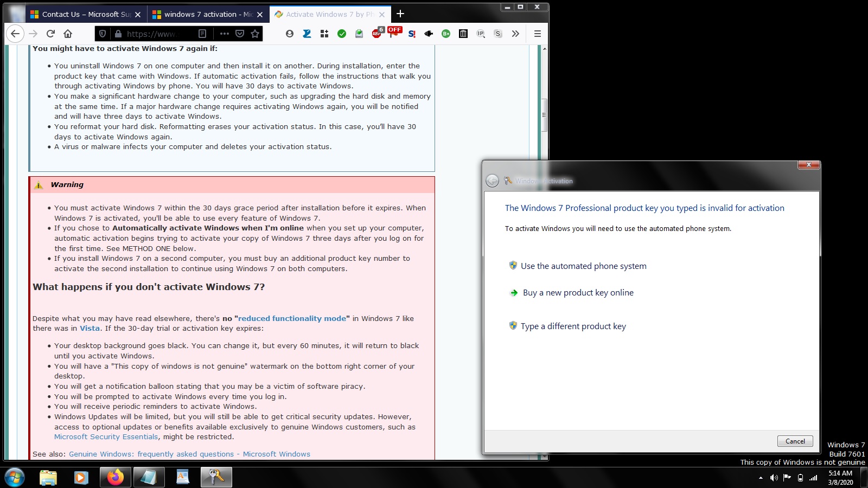Open the green B+ extension icon

point(446,34)
